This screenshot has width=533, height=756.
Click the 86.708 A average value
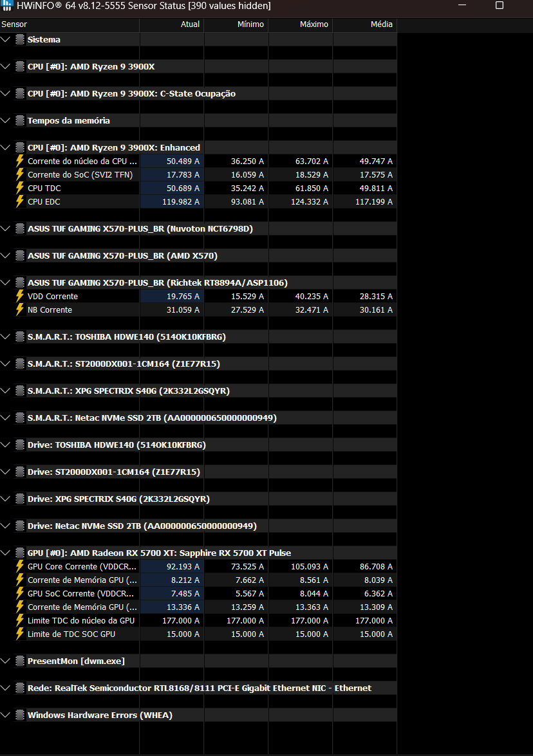[376, 567]
